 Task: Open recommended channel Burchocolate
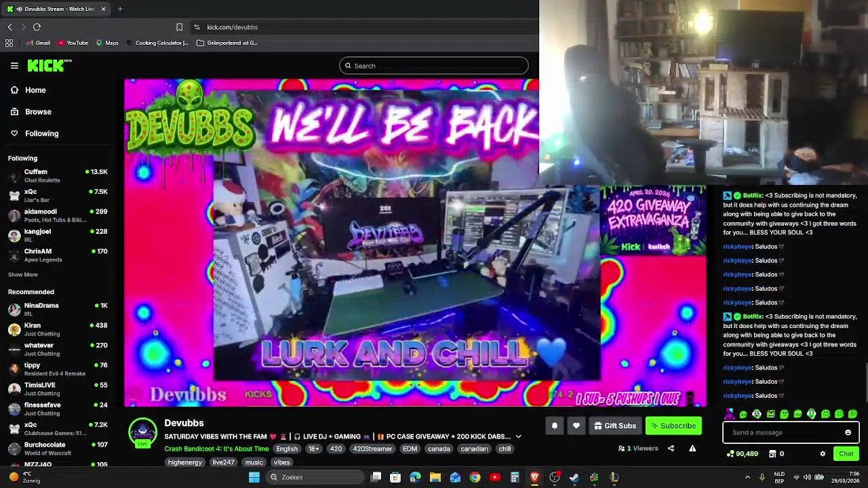coord(58,449)
